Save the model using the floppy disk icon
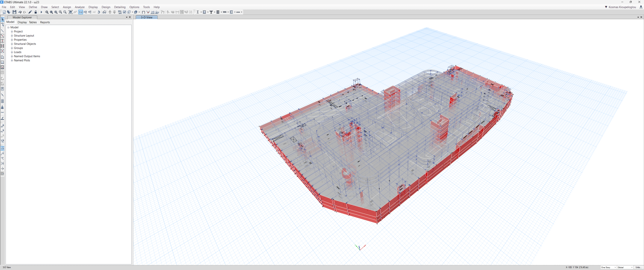This screenshot has height=270, width=644. 14,12
